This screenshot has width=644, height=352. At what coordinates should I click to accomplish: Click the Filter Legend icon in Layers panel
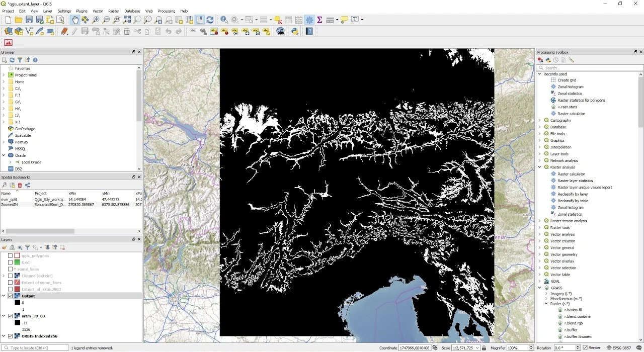coord(28,247)
